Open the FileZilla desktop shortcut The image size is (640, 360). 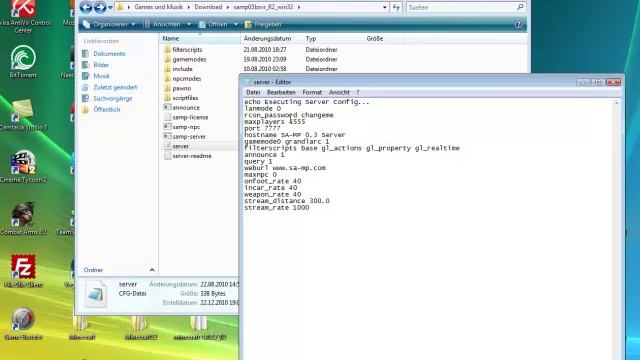(x=23, y=271)
